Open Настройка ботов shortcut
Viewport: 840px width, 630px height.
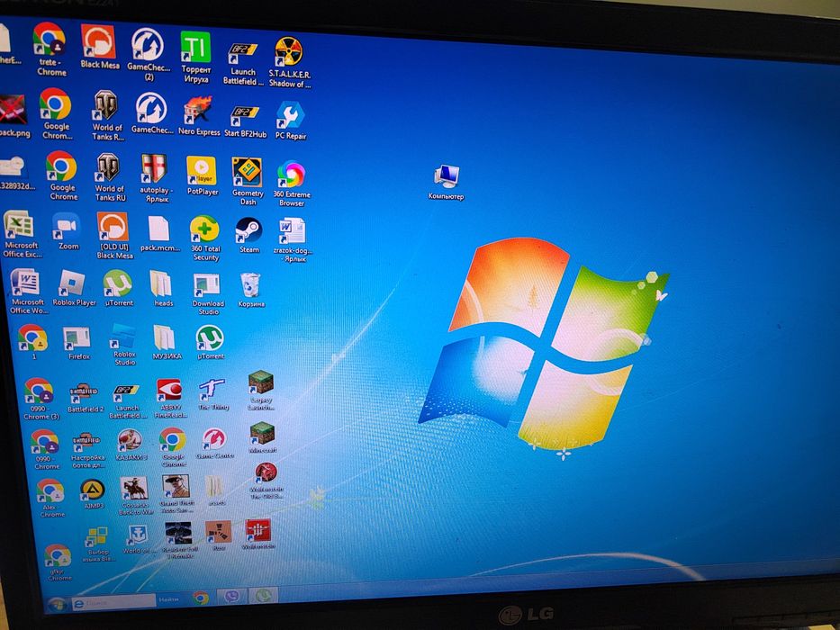(x=88, y=450)
